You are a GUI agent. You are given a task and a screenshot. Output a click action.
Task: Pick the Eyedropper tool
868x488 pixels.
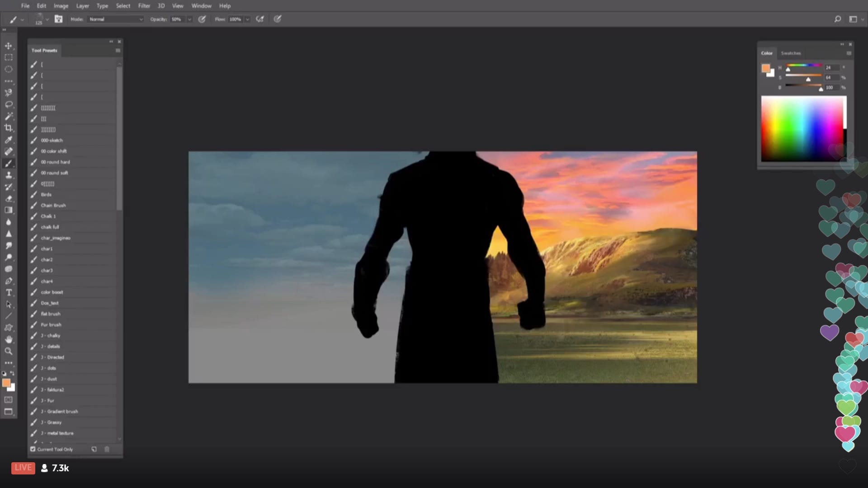(x=8, y=140)
